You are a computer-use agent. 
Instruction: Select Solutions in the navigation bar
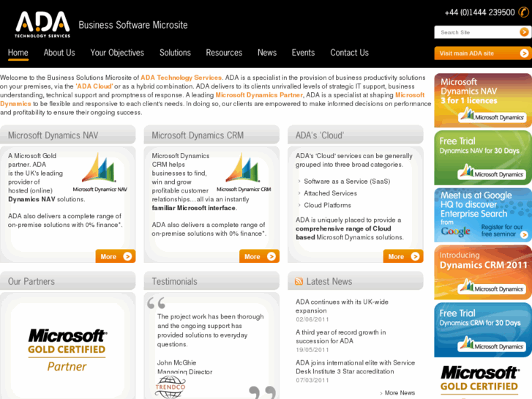point(175,53)
